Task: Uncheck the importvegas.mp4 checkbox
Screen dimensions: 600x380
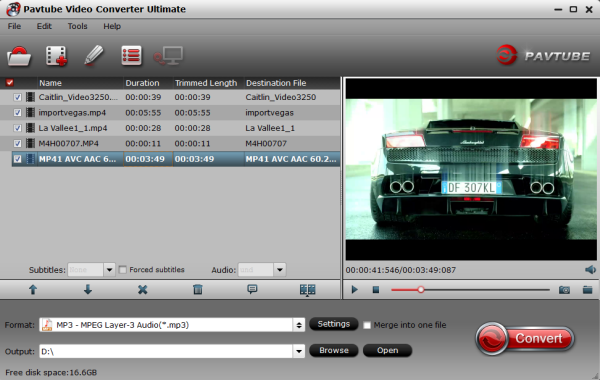Action: coord(17,113)
